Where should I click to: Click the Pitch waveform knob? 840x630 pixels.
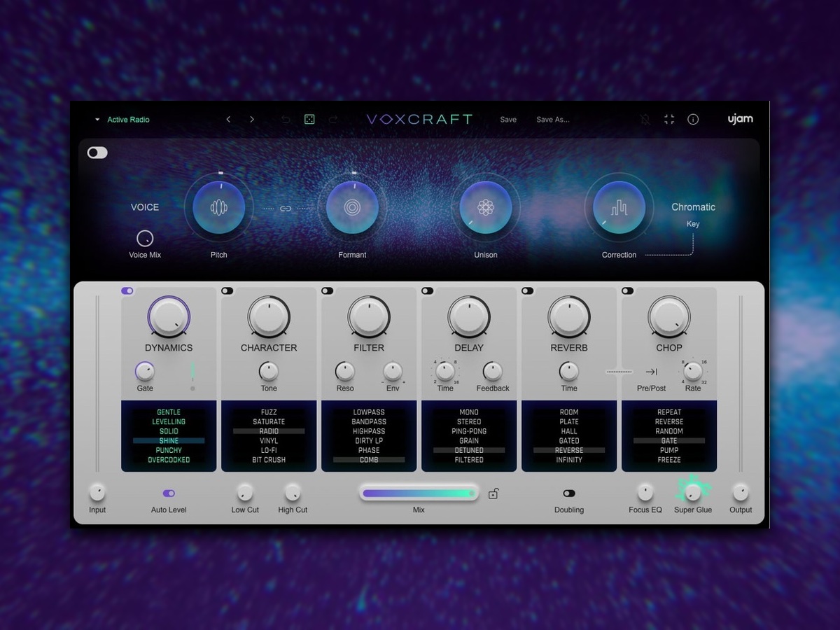pyautogui.click(x=219, y=207)
